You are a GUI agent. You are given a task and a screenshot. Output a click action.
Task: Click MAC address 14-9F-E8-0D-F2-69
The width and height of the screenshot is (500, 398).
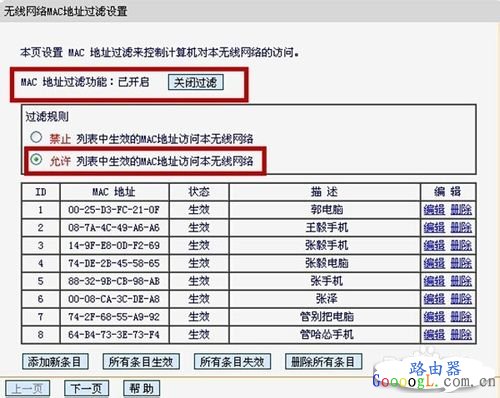point(114,246)
